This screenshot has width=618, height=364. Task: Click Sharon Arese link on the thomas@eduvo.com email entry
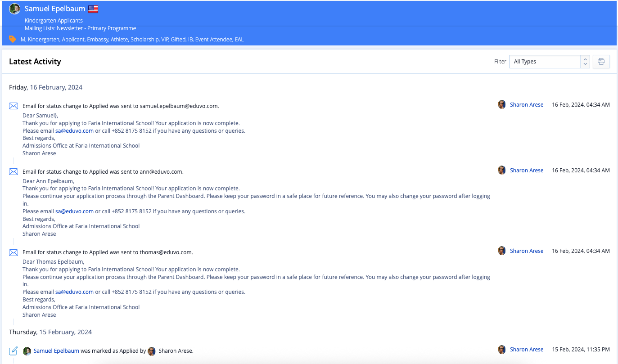click(526, 251)
